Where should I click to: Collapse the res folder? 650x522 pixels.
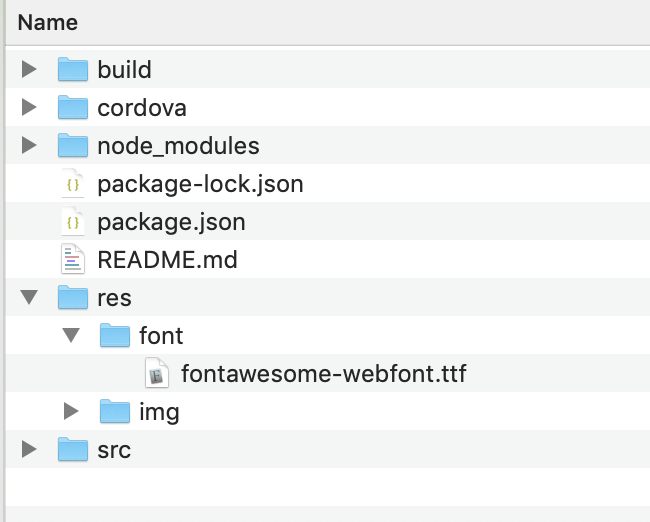(29, 298)
